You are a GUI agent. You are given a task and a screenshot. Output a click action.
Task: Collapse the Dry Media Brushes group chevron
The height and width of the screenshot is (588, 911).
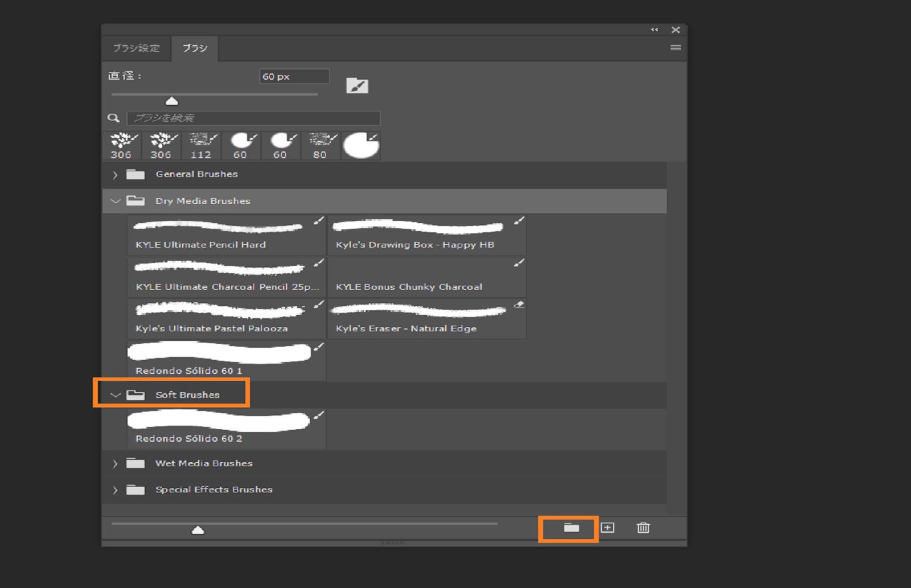click(x=116, y=201)
